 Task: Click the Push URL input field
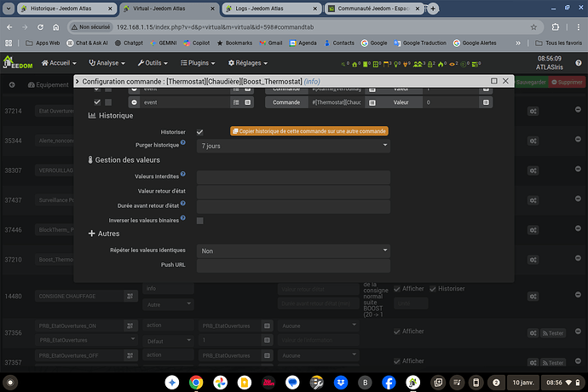293,266
